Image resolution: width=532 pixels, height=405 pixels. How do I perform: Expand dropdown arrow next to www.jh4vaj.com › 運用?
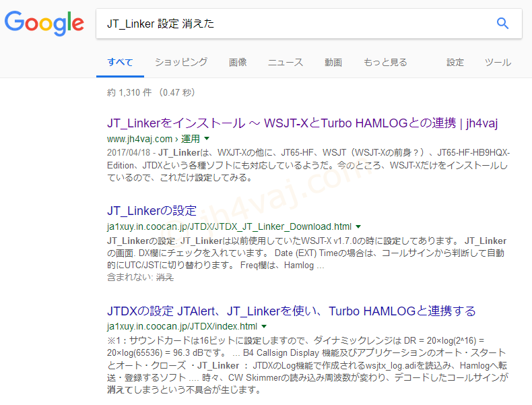click(207, 139)
